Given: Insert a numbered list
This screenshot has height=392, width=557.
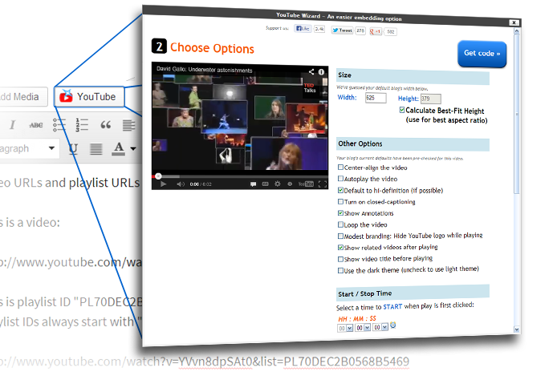Looking at the screenshot, I should pyautogui.click(x=82, y=124).
